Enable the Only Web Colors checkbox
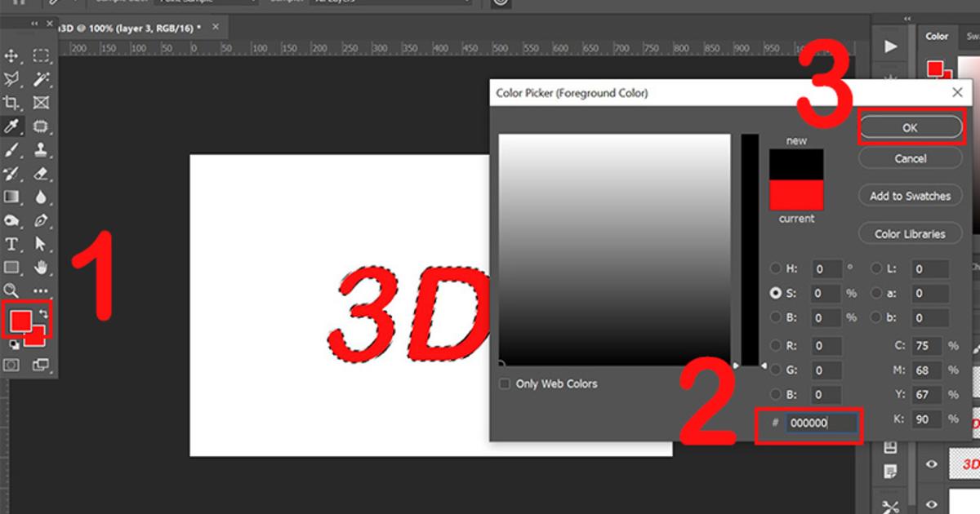980x514 pixels. click(505, 383)
